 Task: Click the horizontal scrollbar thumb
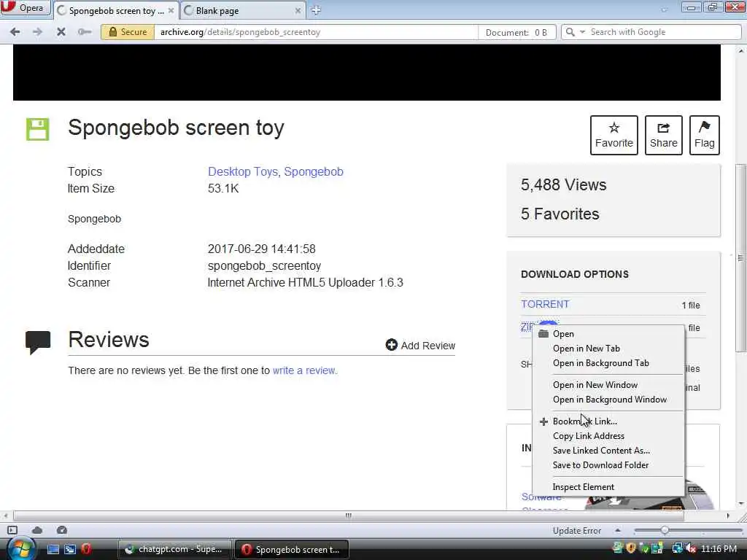[348, 516]
